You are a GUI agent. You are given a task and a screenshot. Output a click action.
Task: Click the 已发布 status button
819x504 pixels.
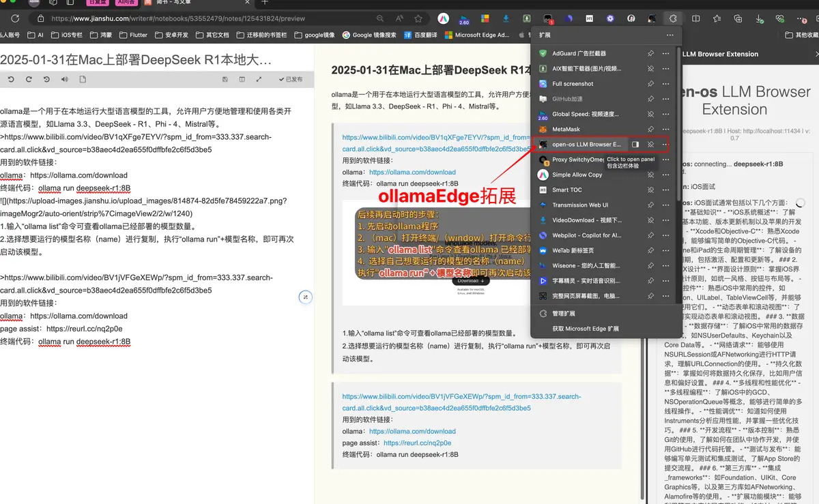coord(291,79)
